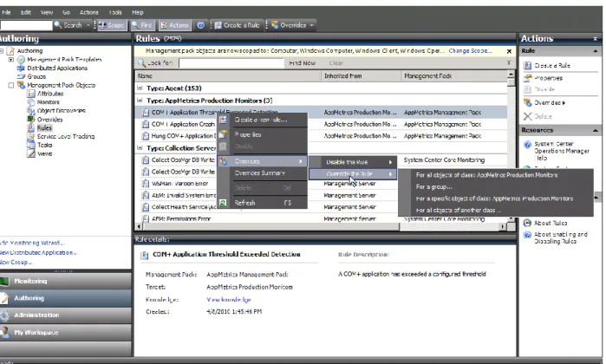Screen dimensions: 606x364
Task: Close the scope notification bar
Action: [509, 51]
